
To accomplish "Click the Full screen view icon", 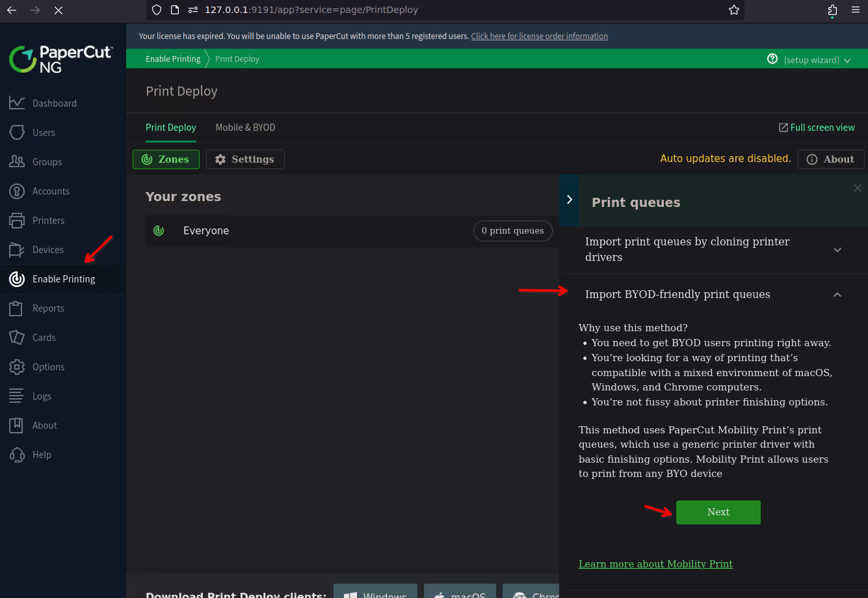I will pos(783,128).
